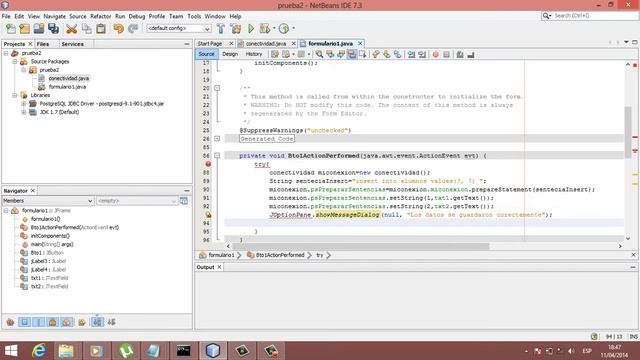Toggle fully qualified names in Navigator
Viewport: 640px width, 360px height.
(82, 322)
